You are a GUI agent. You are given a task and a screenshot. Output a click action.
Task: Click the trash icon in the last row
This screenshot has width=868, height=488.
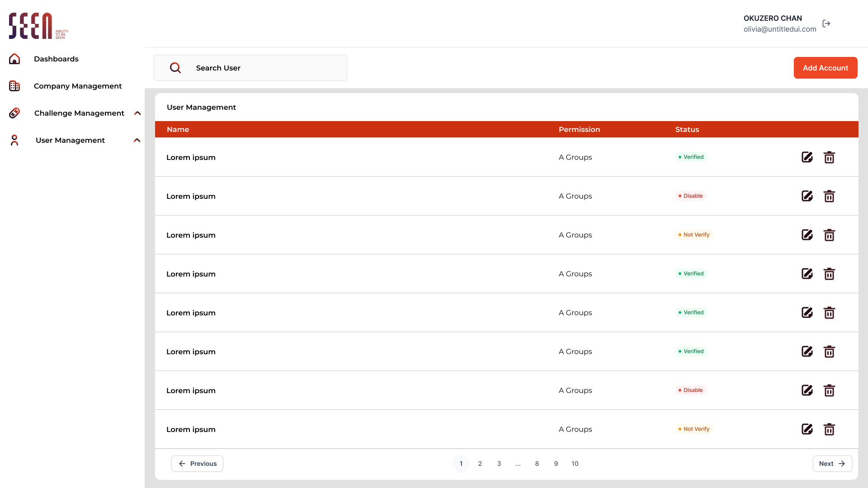coord(829,429)
